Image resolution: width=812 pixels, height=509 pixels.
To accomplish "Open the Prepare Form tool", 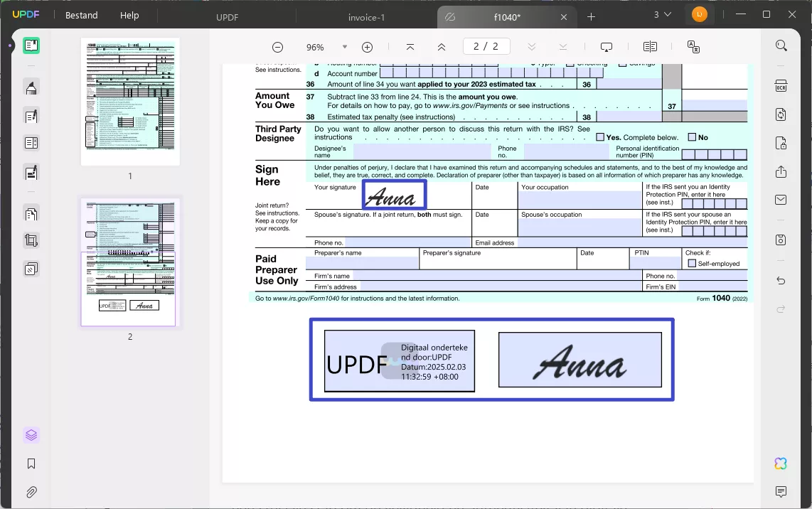I will 31,143.
